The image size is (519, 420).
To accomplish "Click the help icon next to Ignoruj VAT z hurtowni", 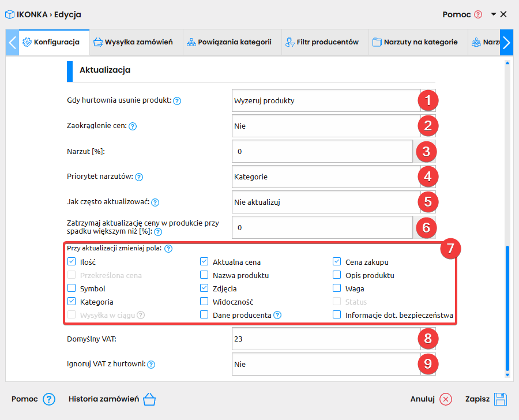I will pyautogui.click(x=151, y=365).
